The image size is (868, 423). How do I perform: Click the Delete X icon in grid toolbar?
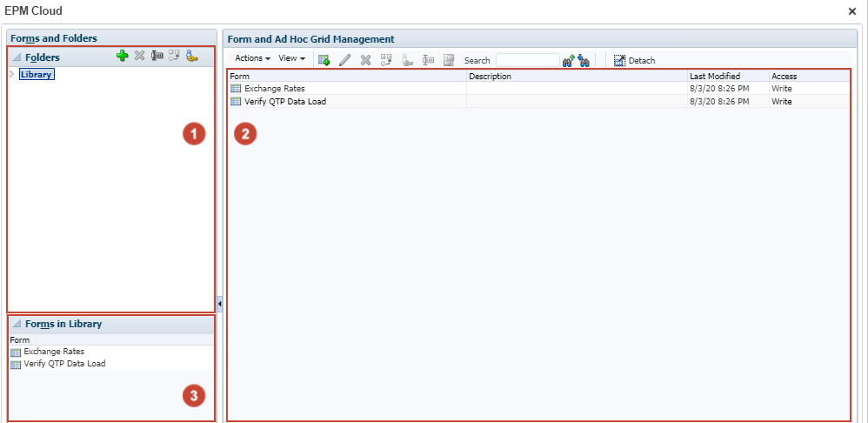click(x=365, y=60)
